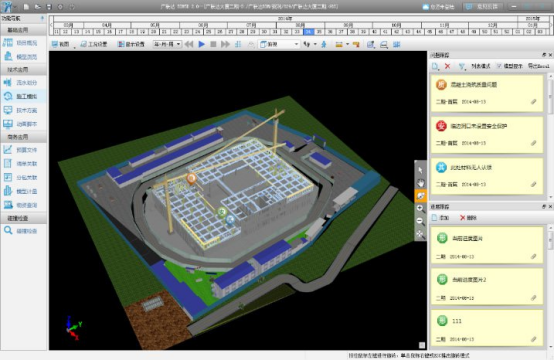Pick the hand pan tool in viewport toolbar
The height and width of the screenshot is (360, 554).
[x=420, y=183]
